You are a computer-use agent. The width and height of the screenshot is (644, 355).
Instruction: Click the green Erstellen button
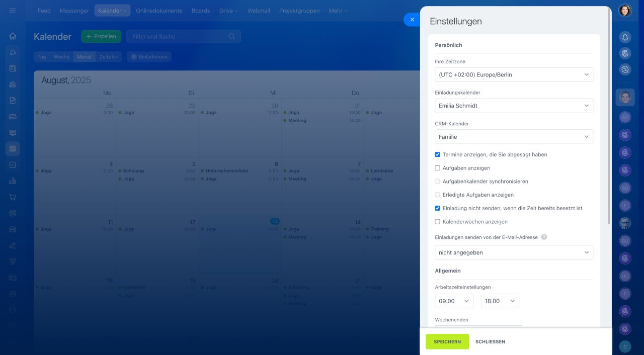[x=101, y=36]
